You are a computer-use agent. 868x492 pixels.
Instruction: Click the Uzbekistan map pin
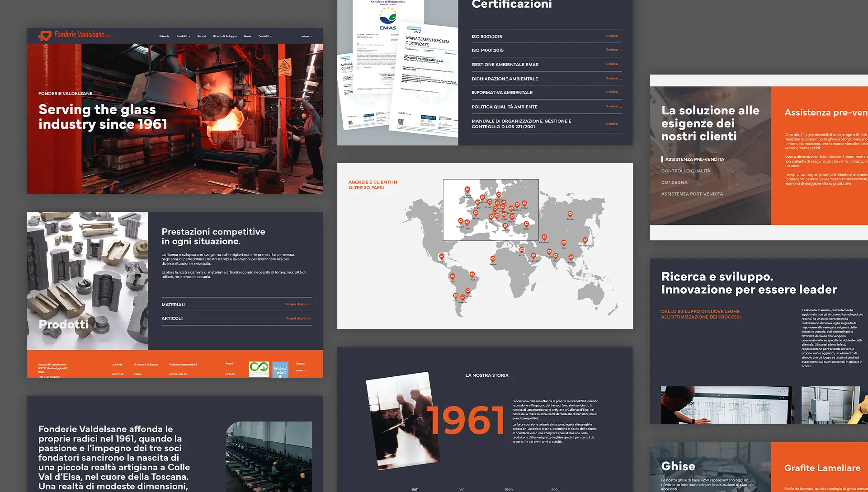544,237
